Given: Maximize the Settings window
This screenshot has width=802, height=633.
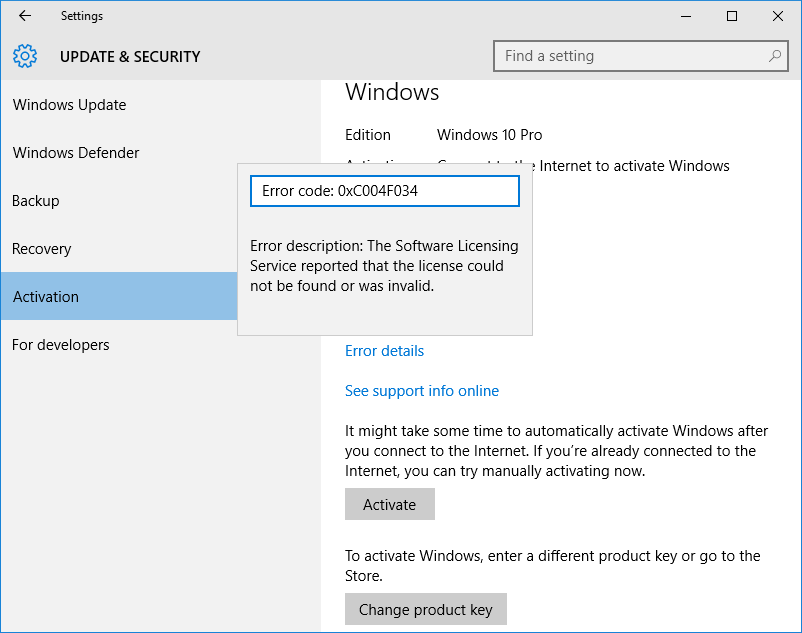Looking at the screenshot, I should point(732,16).
